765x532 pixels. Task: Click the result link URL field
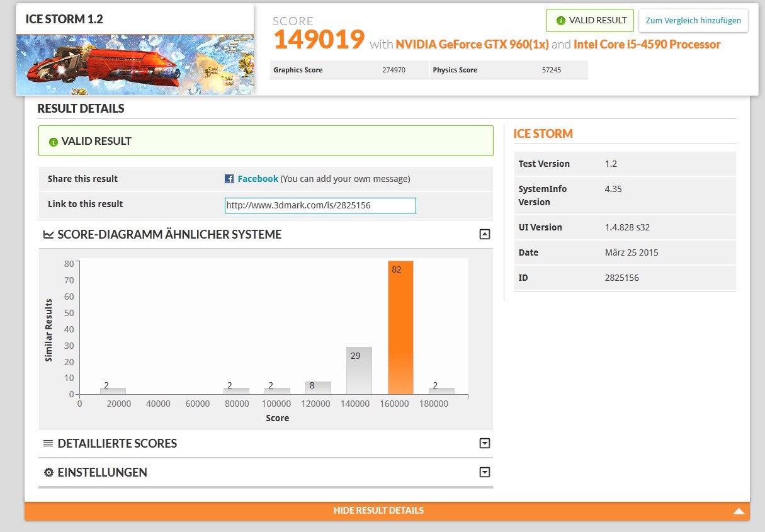[x=320, y=205]
